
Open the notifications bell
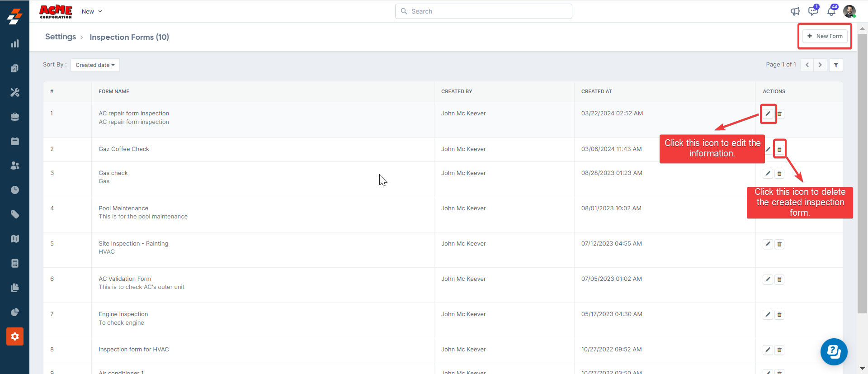click(831, 11)
